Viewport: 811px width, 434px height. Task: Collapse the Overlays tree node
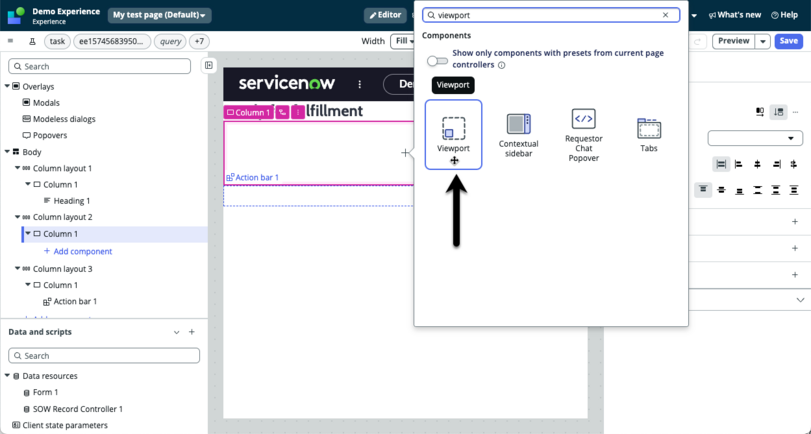tap(7, 86)
